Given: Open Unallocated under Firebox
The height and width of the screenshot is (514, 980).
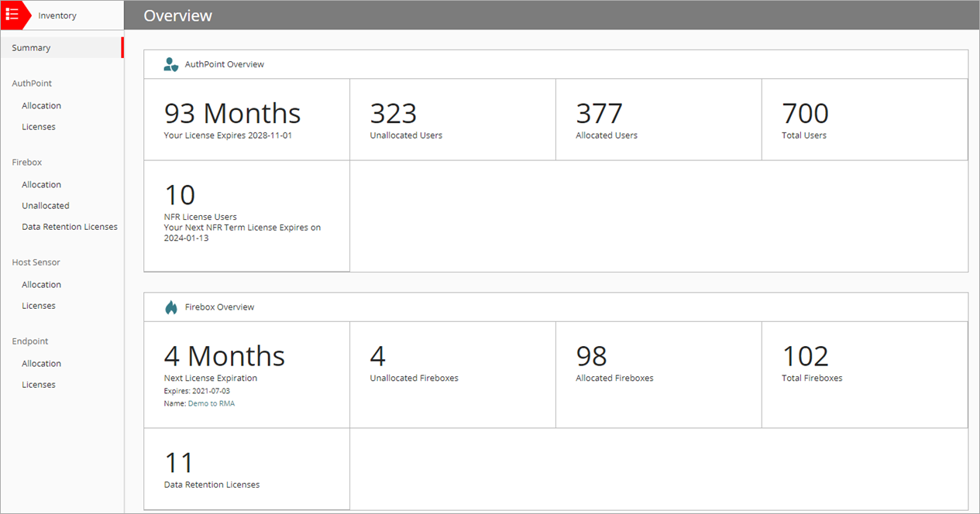Looking at the screenshot, I should click(x=46, y=206).
